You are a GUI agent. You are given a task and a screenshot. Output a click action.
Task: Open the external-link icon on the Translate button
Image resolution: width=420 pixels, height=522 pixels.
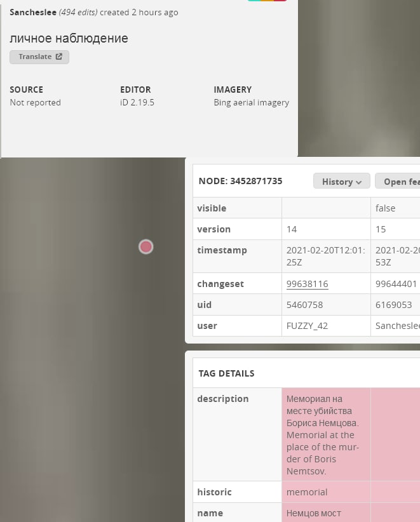coord(59,57)
